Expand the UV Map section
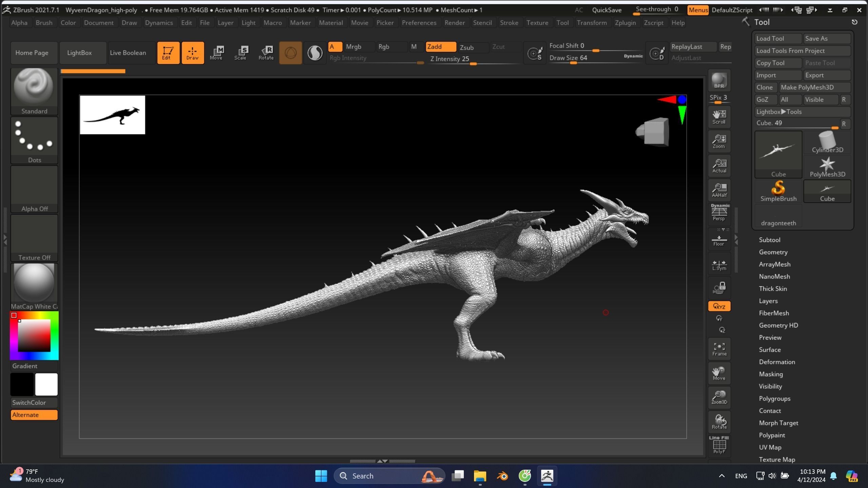This screenshot has width=868, height=488. point(770,447)
